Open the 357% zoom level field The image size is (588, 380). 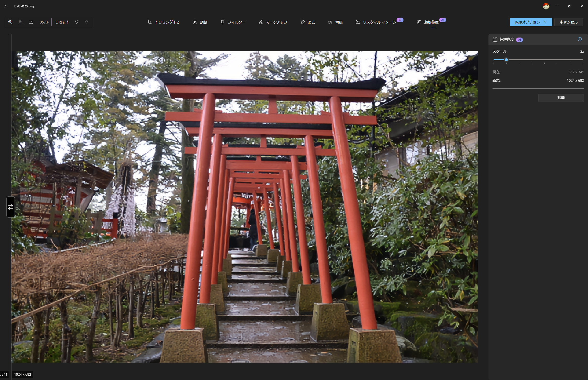[44, 22]
